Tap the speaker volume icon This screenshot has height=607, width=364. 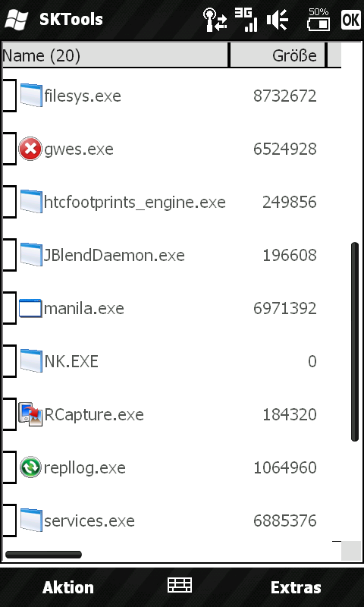click(278, 20)
